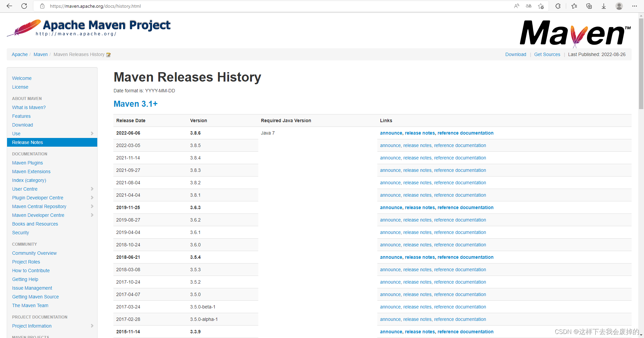Click the Apache breadcrumb link

(20, 54)
